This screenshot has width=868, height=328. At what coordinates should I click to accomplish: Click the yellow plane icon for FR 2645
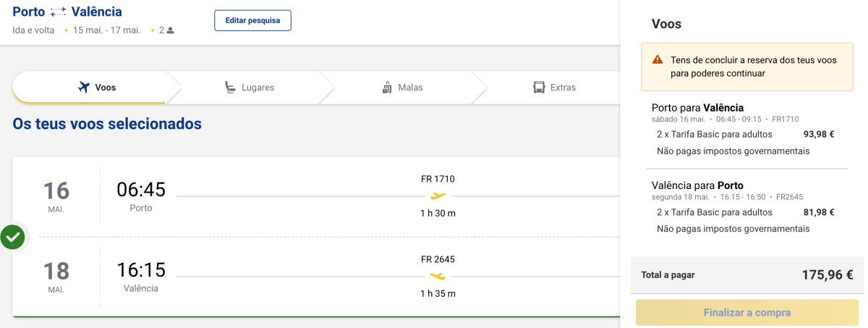click(438, 276)
